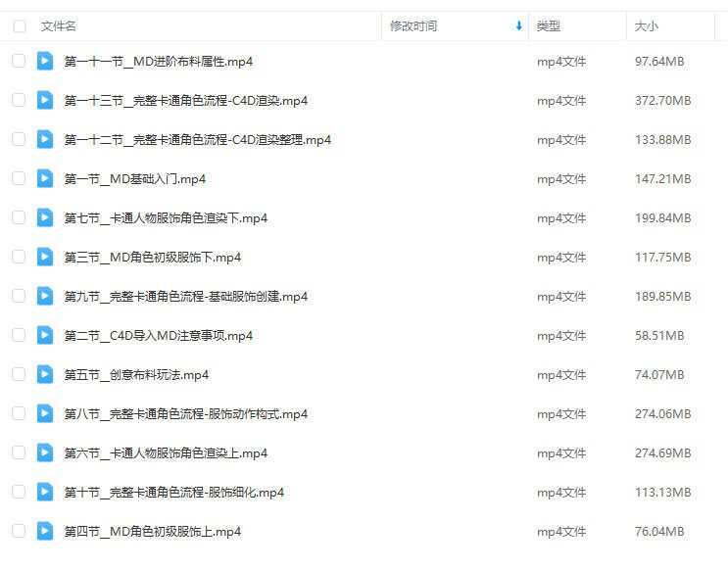This screenshot has height=570, width=728.
Task: Check the box for 第一节_MD基础入门.mp4
Action: point(19,178)
